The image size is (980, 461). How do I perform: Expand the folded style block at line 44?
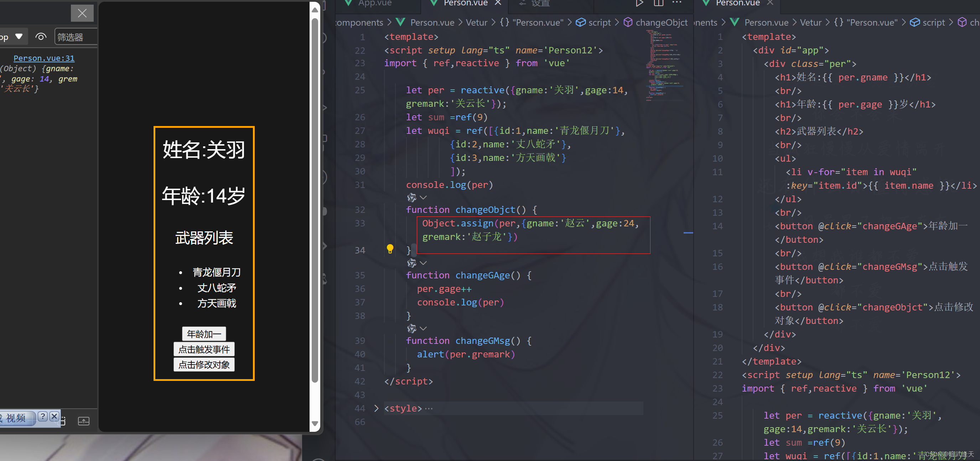pyautogui.click(x=376, y=408)
